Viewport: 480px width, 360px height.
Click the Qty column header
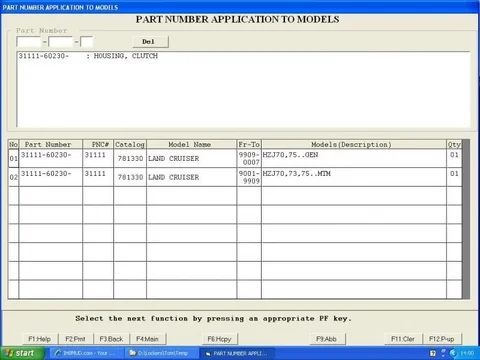pos(454,144)
